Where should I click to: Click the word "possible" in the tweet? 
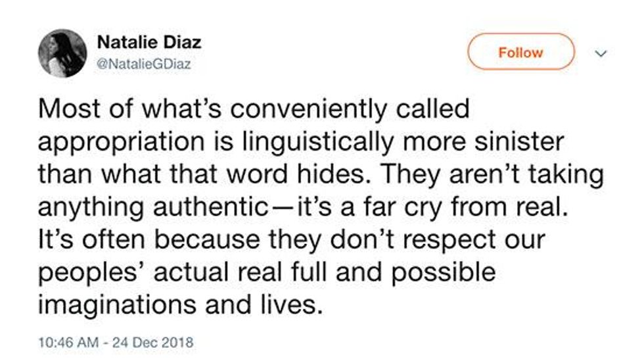[x=446, y=272]
